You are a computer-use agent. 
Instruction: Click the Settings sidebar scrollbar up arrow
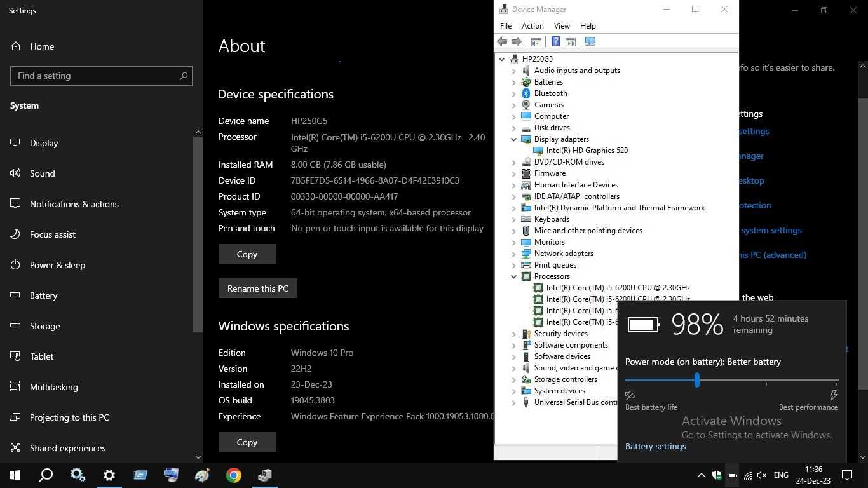[198, 132]
